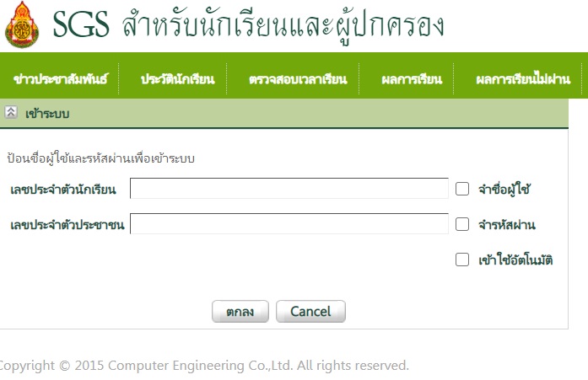Tick the จำรหัสผ่าน checkbox
Viewport: 588px width, 380px height.
tap(462, 224)
